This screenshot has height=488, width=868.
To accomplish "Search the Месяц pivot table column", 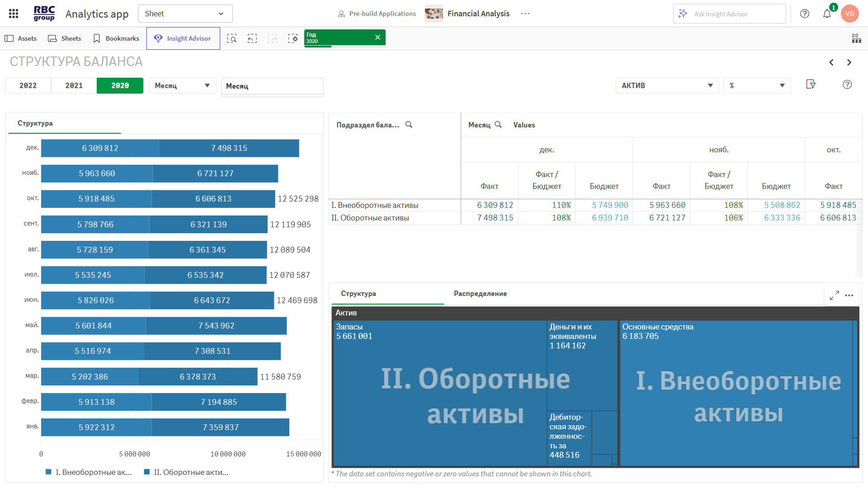I will click(x=498, y=124).
